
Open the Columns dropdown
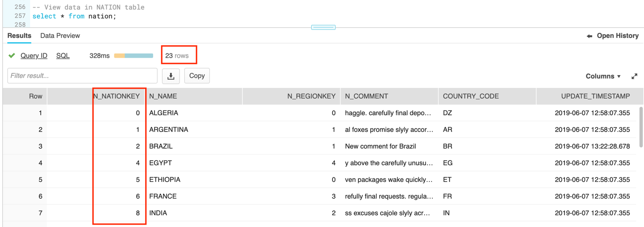[603, 77]
